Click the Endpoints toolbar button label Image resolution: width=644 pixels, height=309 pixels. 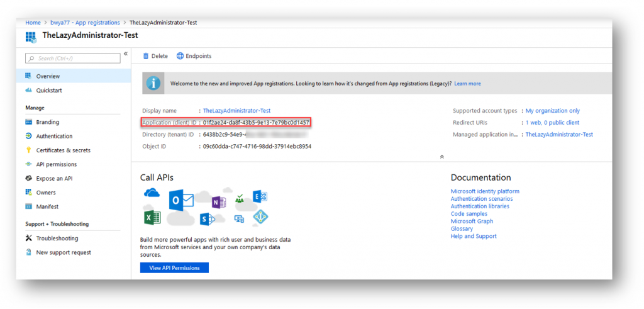coord(198,56)
